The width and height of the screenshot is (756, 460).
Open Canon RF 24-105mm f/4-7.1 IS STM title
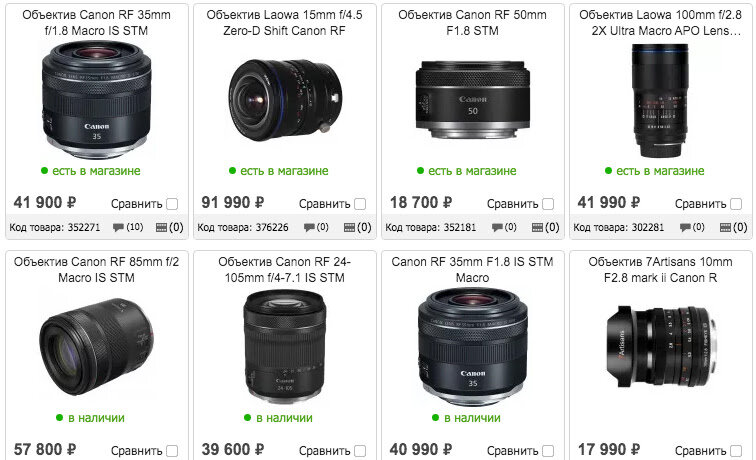click(x=284, y=270)
